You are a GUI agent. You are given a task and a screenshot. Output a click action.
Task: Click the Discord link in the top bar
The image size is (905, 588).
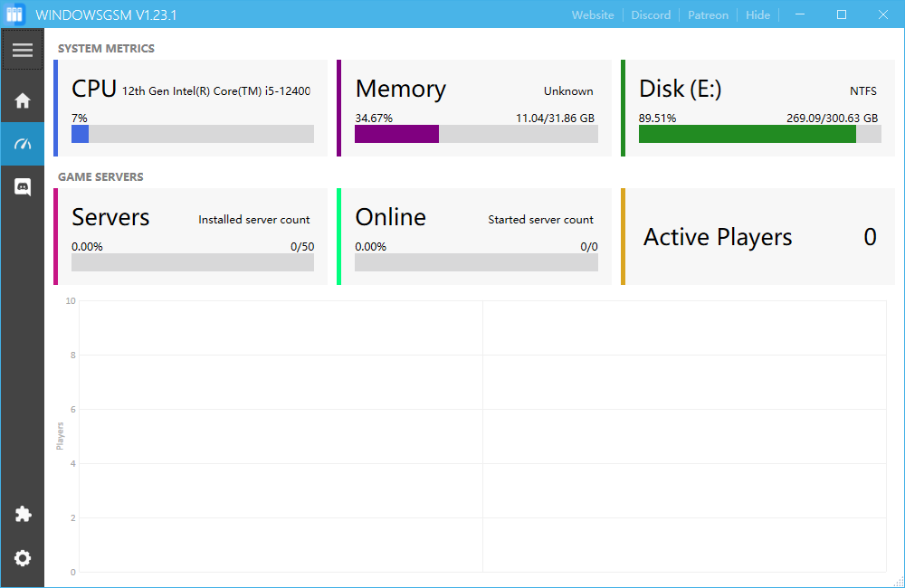click(651, 14)
